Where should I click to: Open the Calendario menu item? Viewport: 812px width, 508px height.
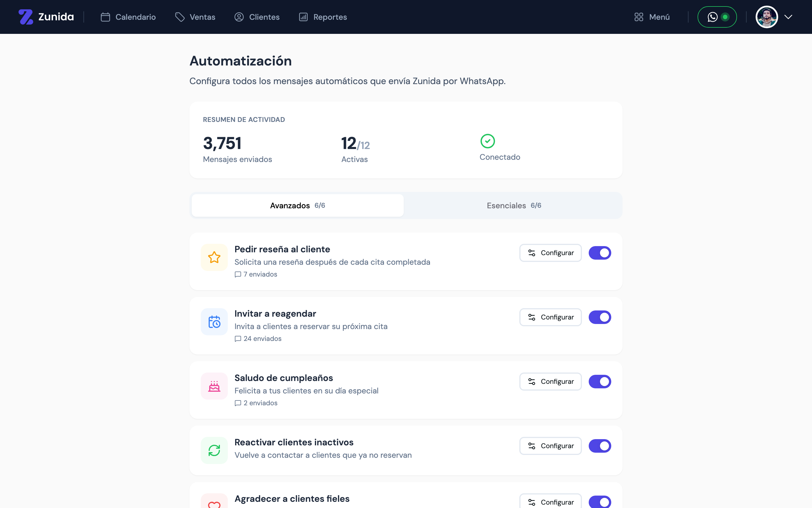pyautogui.click(x=128, y=17)
